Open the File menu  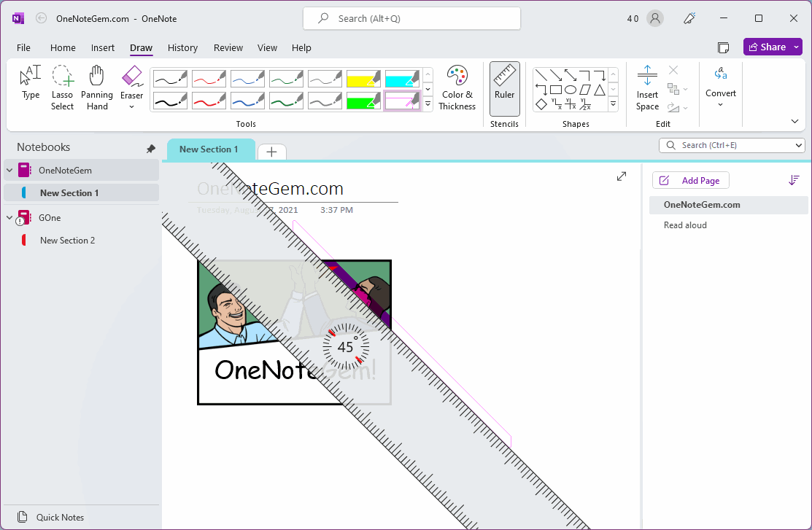[23, 47]
